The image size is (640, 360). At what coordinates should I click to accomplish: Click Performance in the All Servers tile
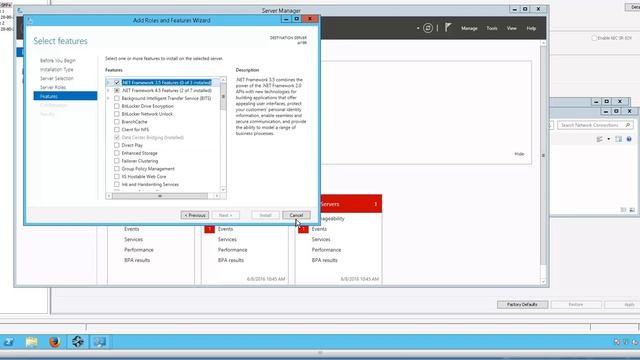pyautogui.click(x=327, y=250)
